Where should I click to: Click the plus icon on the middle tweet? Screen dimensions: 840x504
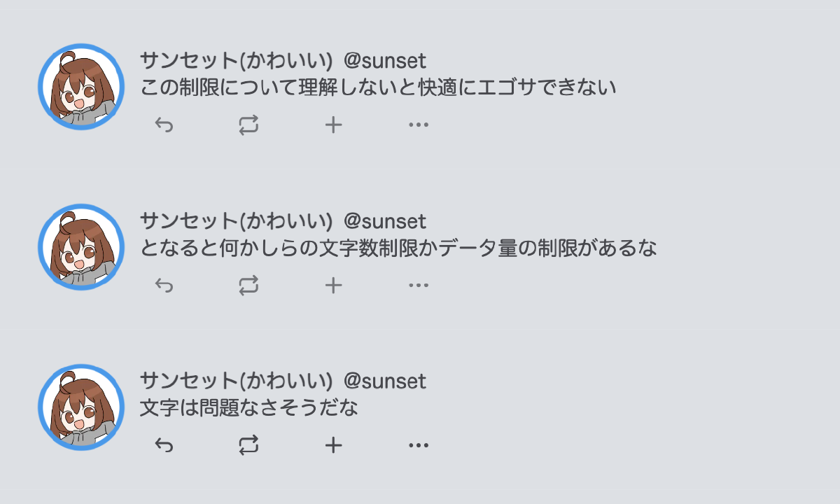[332, 284]
